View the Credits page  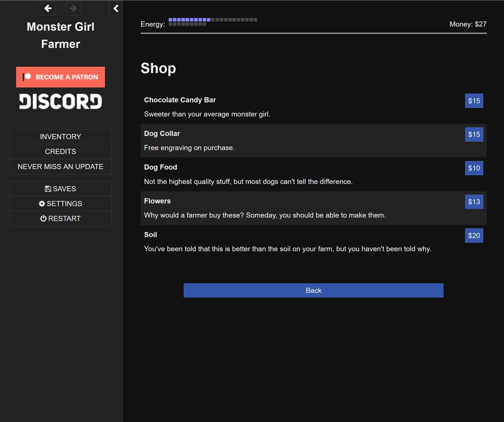(x=60, y=151)
